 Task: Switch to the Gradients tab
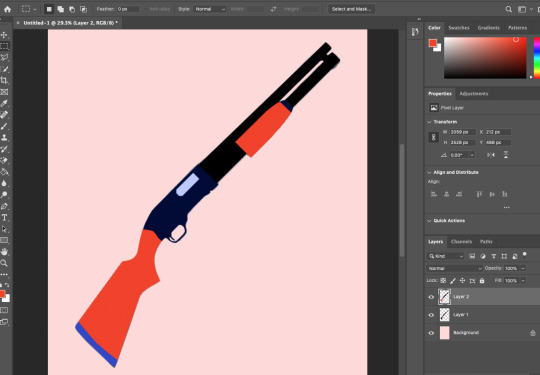click(488, 28)
